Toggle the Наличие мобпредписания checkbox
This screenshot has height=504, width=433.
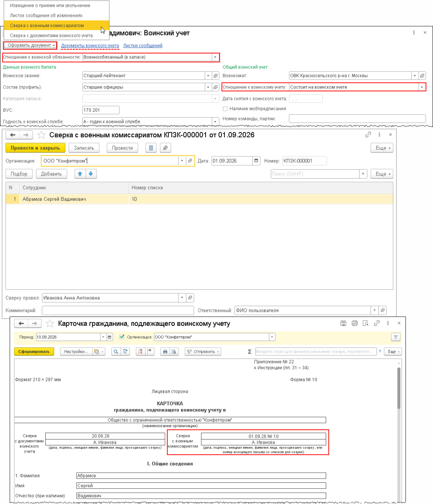pyautogui.click(x=225, y=109)
